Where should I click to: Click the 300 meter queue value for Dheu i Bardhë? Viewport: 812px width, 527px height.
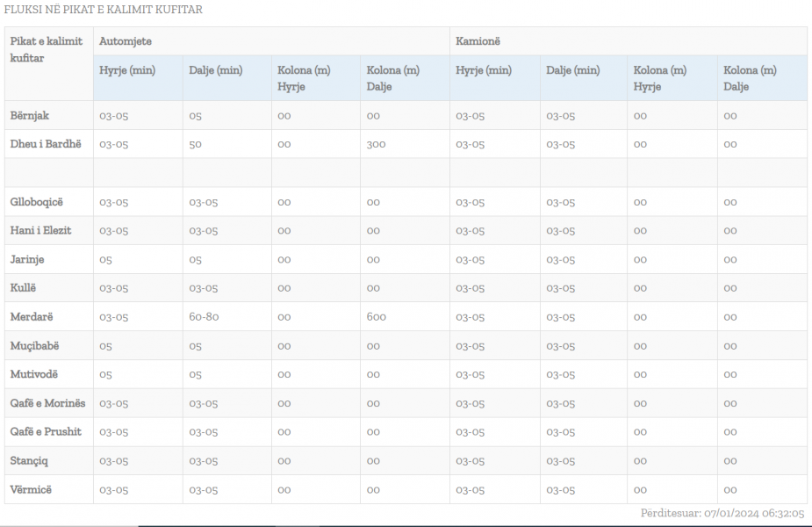[376, 144]
